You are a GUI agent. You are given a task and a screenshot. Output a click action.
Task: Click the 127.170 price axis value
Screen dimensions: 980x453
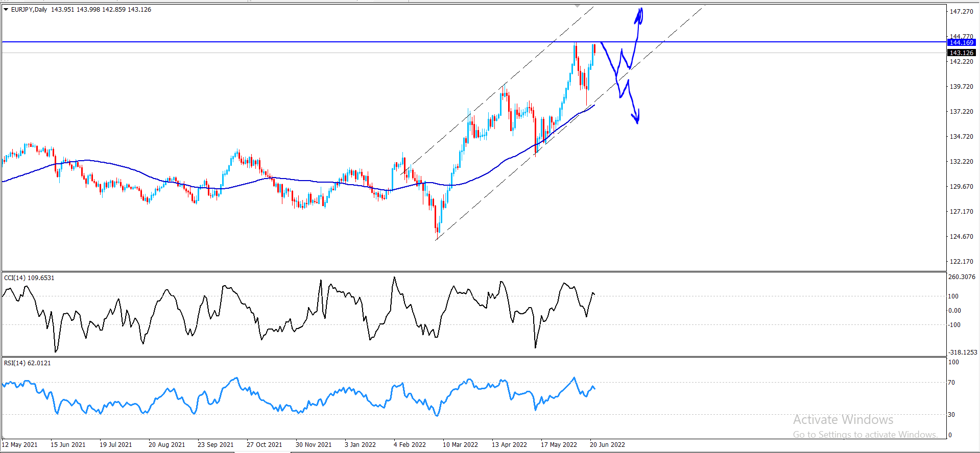pyautogui.click(x=961, y=211)
